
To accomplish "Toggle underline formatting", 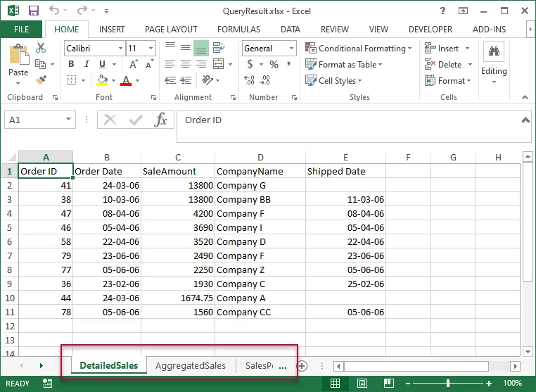I will tap(102, 64).
